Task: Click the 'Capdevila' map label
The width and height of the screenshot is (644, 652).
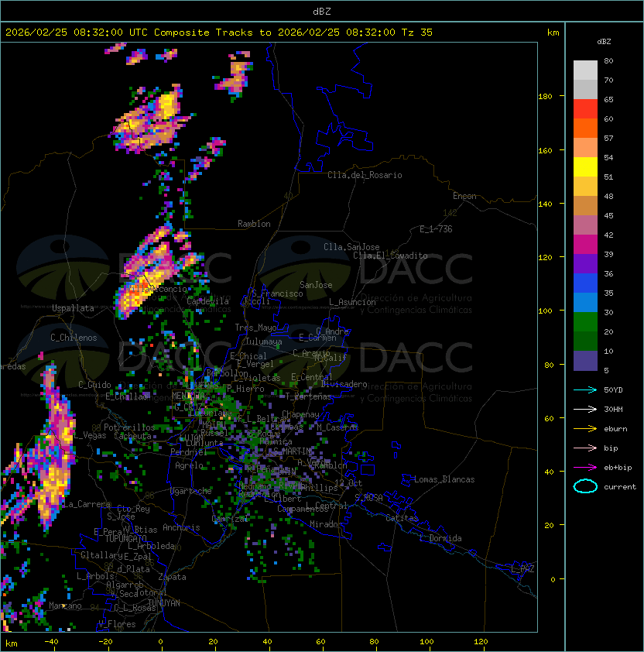Action: (208, 301)
